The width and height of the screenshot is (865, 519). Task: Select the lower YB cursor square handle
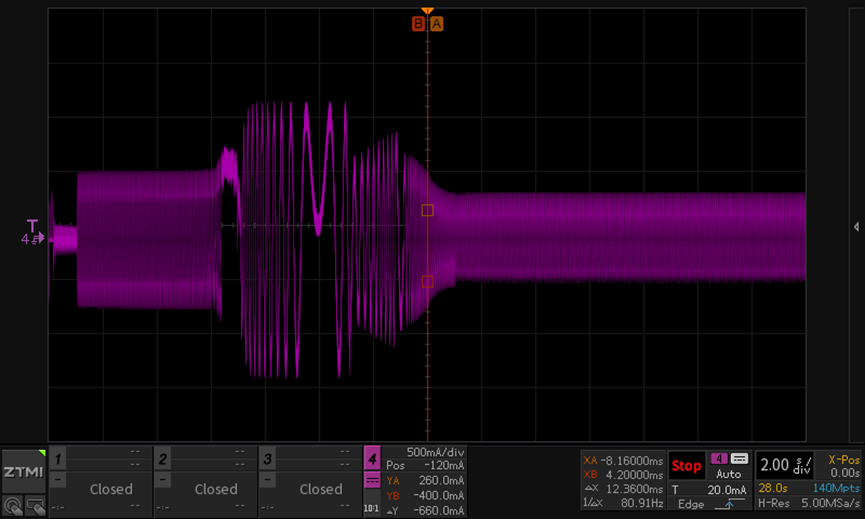(x=428, y=282)
